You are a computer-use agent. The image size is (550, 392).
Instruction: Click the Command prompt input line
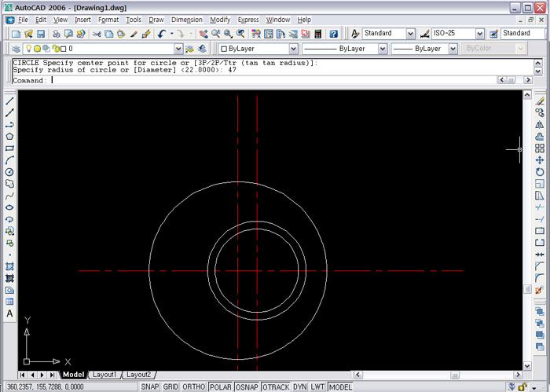pos(255,80)
